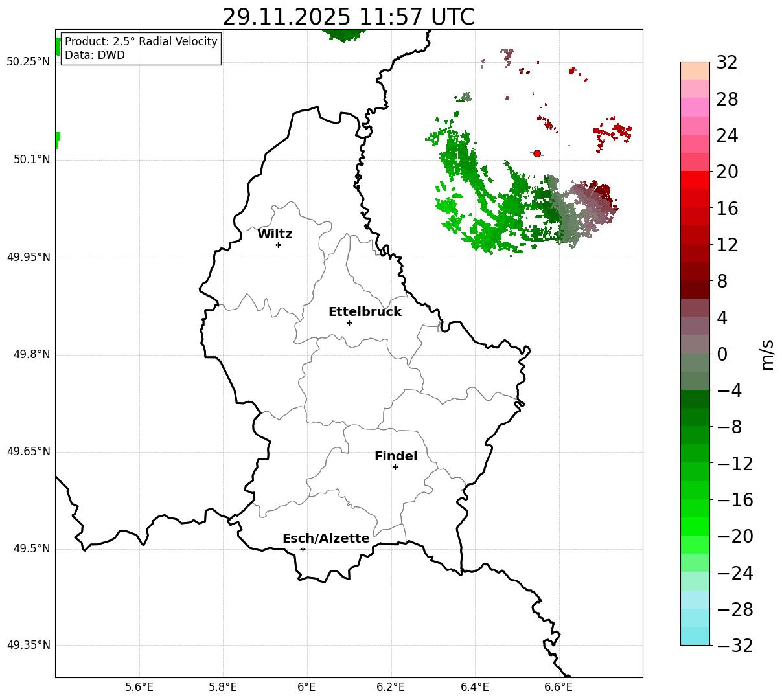Click the colorbar value 28
This screenshot has width=782, height=700.
(x=727, y=100)
